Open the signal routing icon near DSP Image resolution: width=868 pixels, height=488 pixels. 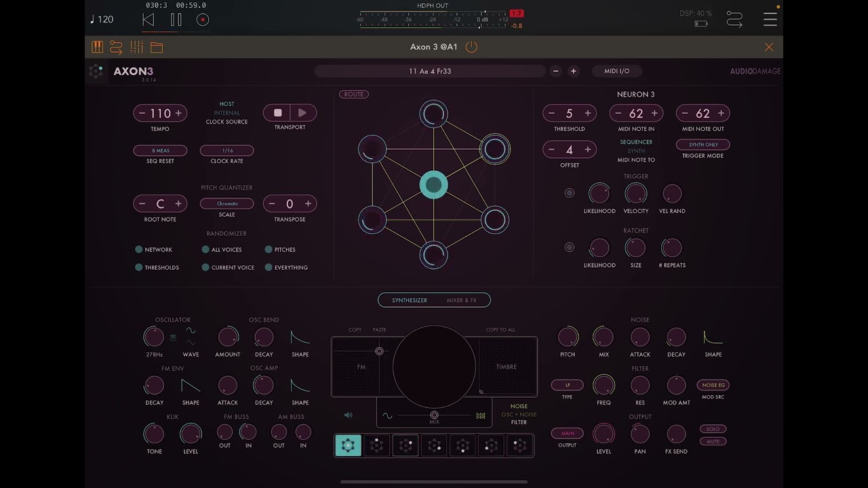[734, 19]
